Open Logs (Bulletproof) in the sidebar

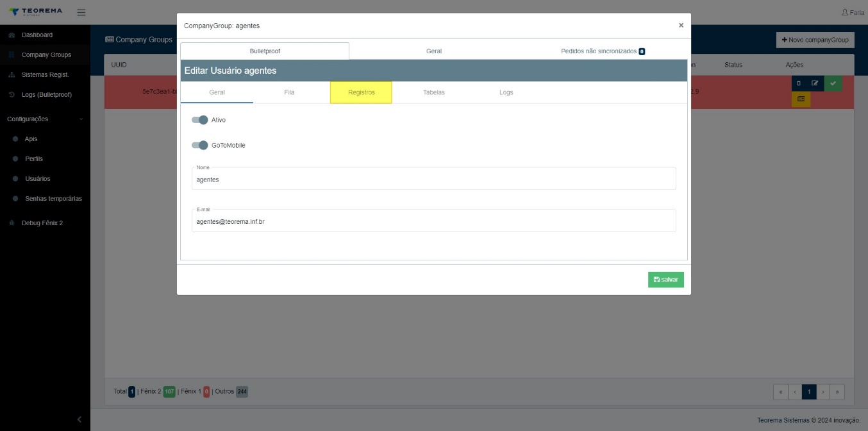tap(45, 94)
